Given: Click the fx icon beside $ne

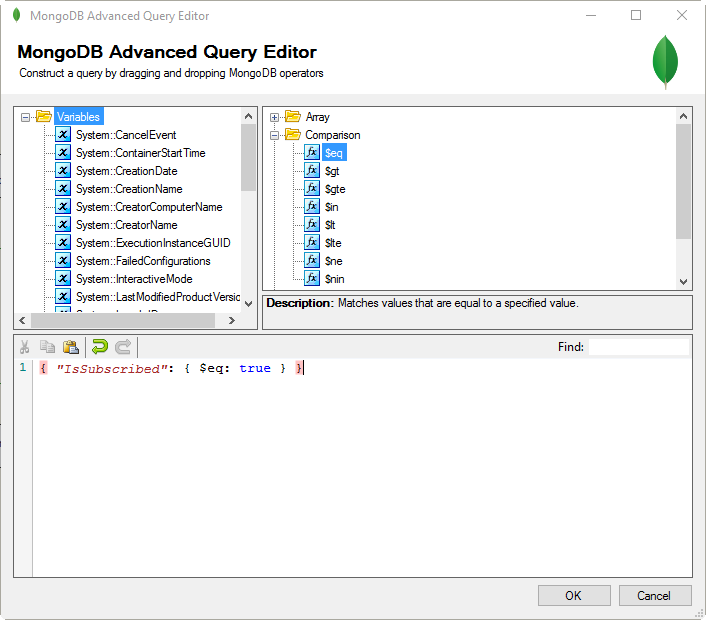Looking at the screenshot, I should click(312, 260).
